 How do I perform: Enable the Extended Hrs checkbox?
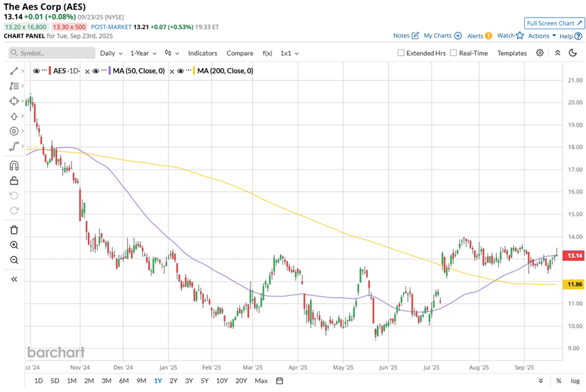pyautogui.click(x=401, y=53)
